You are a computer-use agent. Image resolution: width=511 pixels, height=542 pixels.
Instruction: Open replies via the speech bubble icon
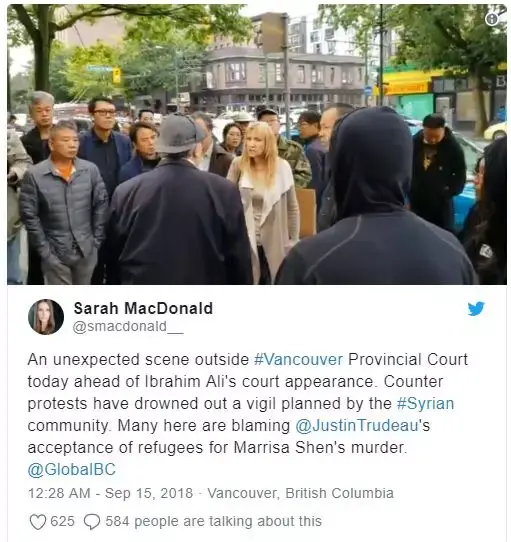[92, 522]
